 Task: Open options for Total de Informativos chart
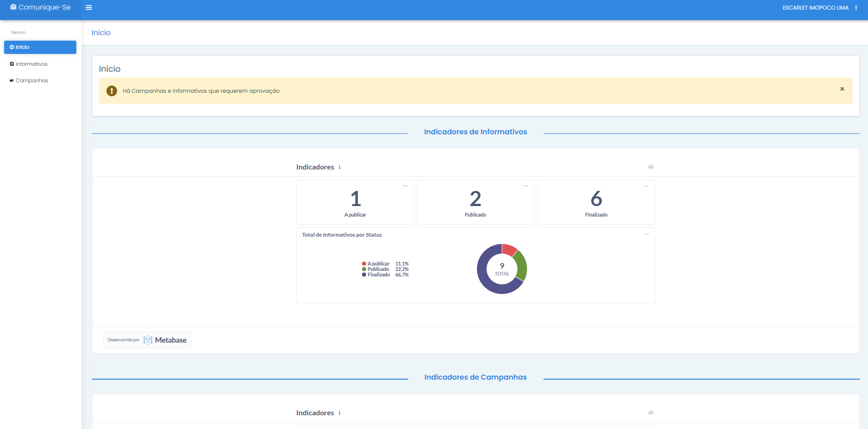(x=646, y=234)
